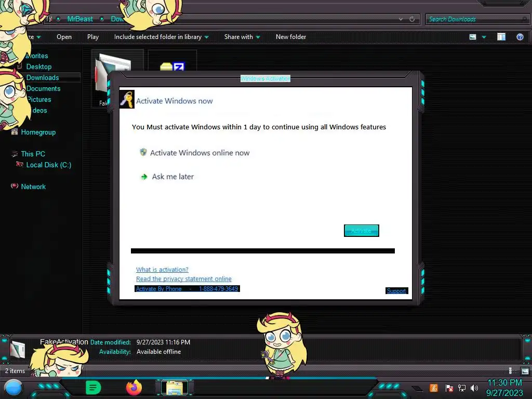Click the Start orb button

coord(14,388)
